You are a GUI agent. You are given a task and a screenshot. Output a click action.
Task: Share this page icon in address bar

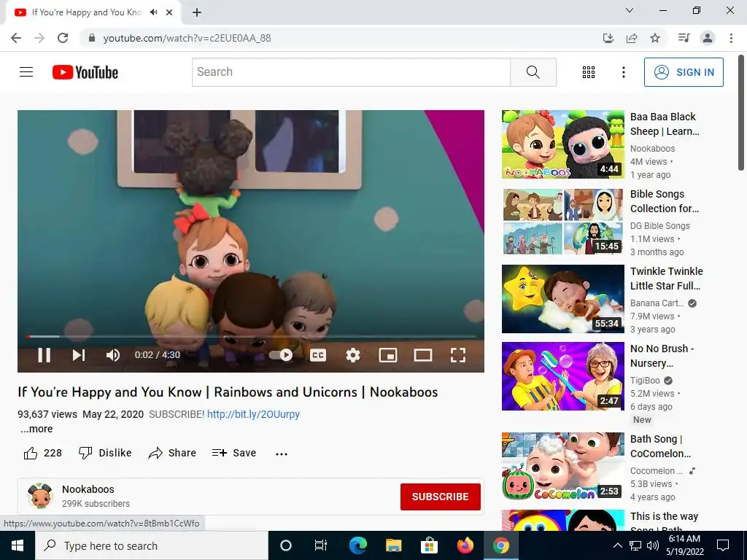click(x=632, y=38)
